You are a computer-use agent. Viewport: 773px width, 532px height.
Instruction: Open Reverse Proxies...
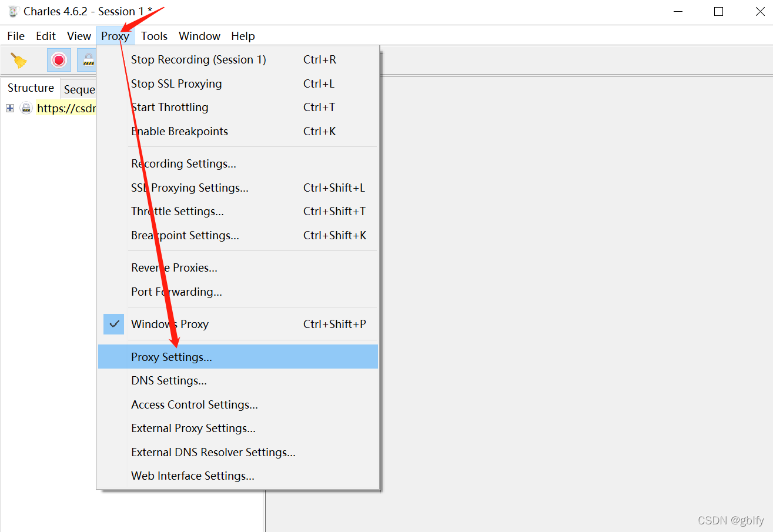pyautogui.click(x=238, y=268)
